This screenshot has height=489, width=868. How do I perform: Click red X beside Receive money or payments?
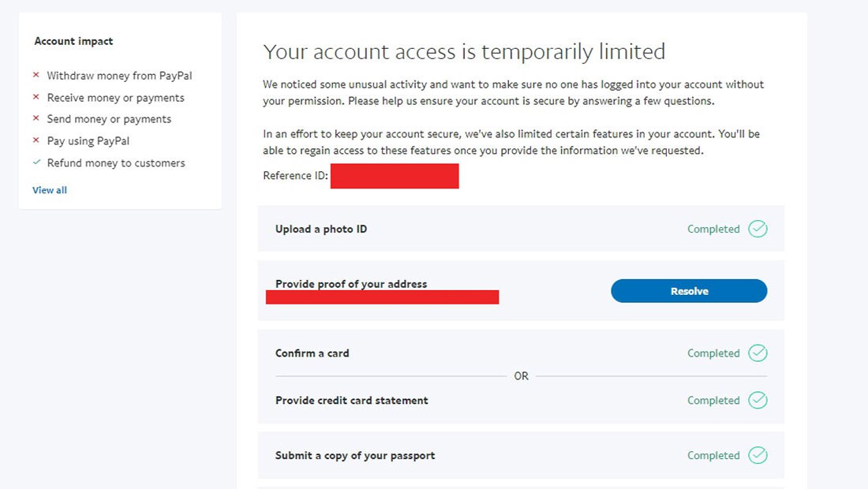pos(36,98)
